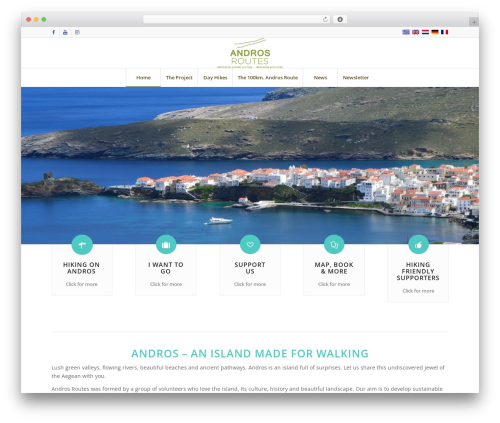The height and width of the screenshot is (423, 500).
Task: Switch language with the UK flag
Action: click(x=415, y=32)
